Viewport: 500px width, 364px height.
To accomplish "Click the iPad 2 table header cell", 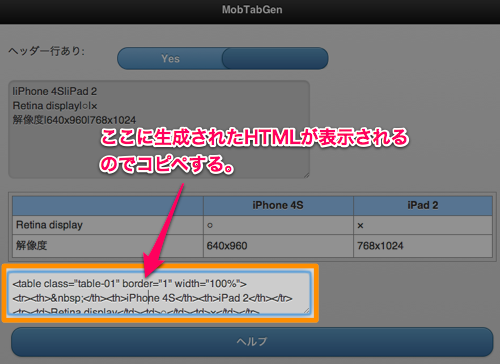I will [423, 205].
